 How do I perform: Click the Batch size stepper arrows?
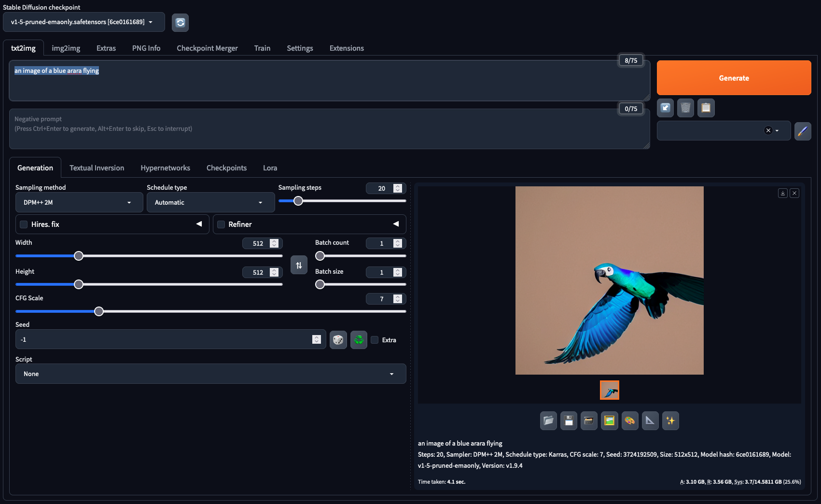point(398,272)
